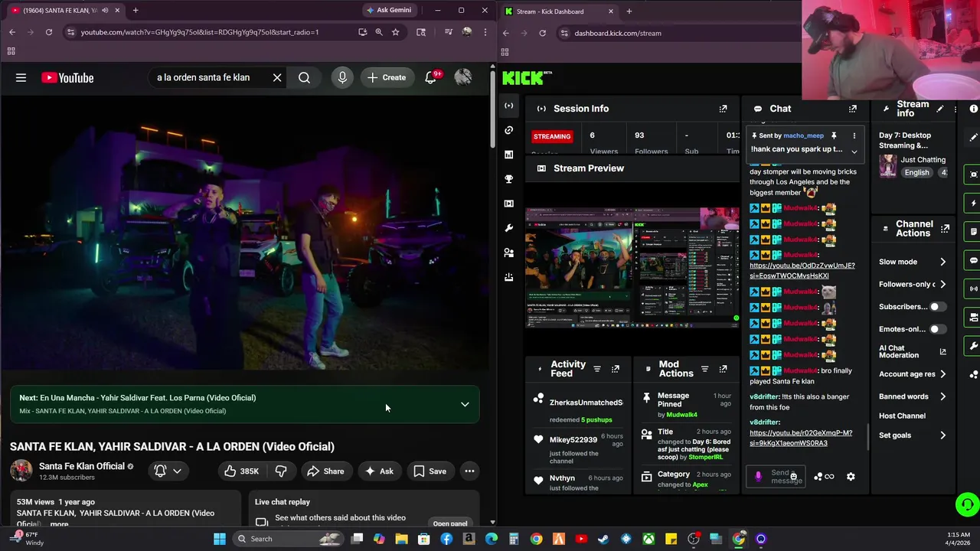Open the YouTube hamburger guide menu
The height and width of the screenshot is (551, 980).
pos(21,77)
